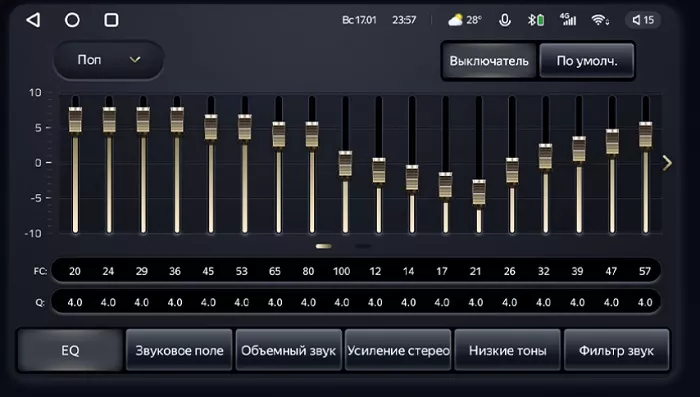Image resolution: width=700 pixels, height=397 pixels.
Task: Tap the weather icon showing 28°
Action: coord(464,20)
